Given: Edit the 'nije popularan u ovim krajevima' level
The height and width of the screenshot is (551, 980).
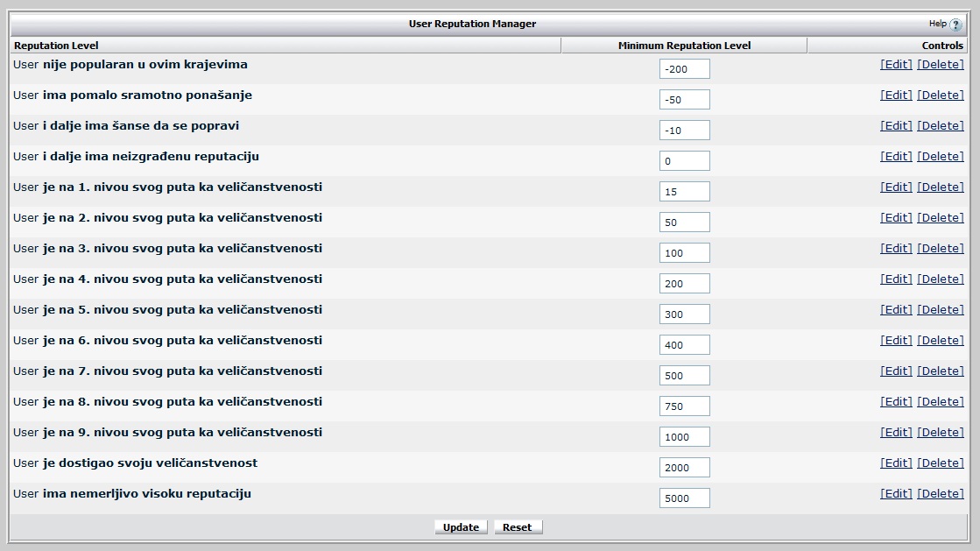Looking at the screenshot, I should 895,65.
